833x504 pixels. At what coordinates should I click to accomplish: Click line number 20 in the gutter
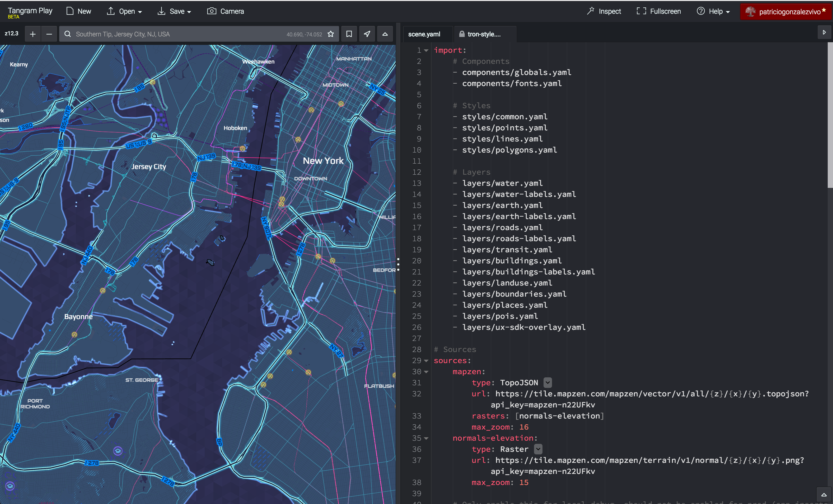(x=416, y=261)
